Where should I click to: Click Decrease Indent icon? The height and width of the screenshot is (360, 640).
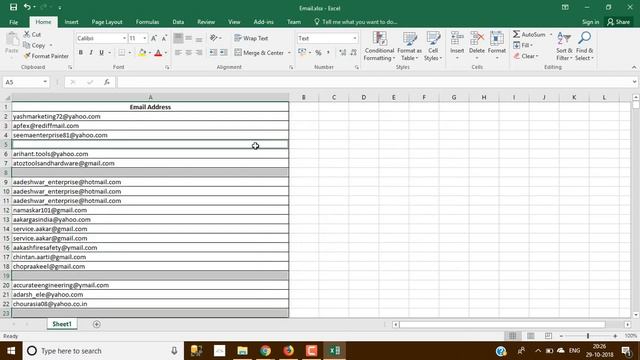tap(213, 53)
